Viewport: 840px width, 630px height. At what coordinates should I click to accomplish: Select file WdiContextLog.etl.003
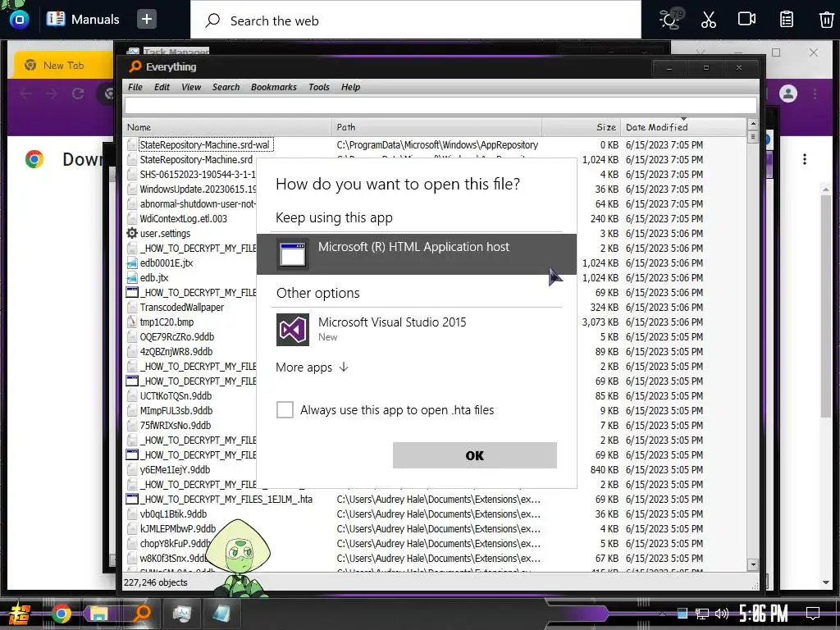[183, 218]
